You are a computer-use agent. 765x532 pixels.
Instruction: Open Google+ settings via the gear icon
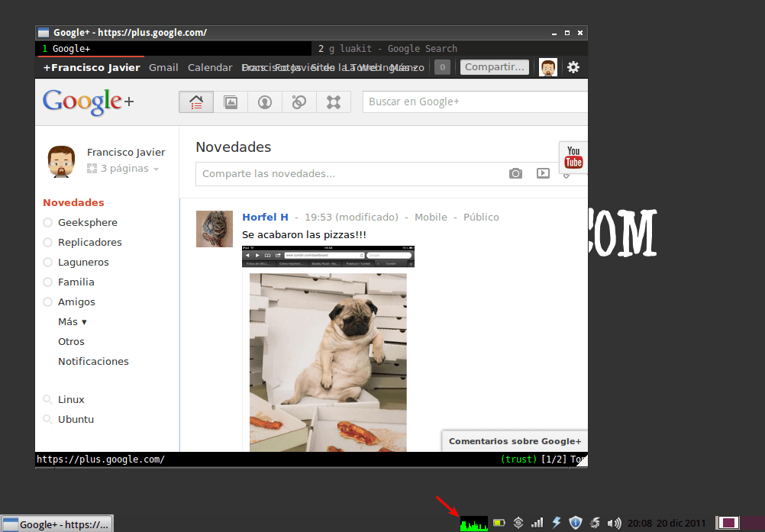click(x=573, y=67)
